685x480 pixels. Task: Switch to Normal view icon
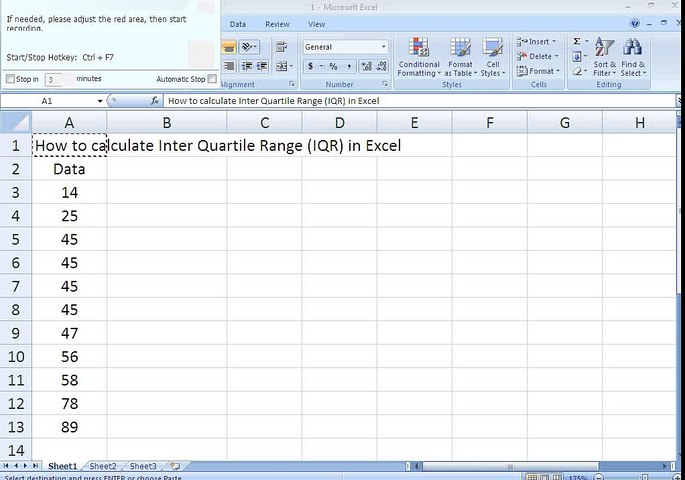[x=532, y=477]
